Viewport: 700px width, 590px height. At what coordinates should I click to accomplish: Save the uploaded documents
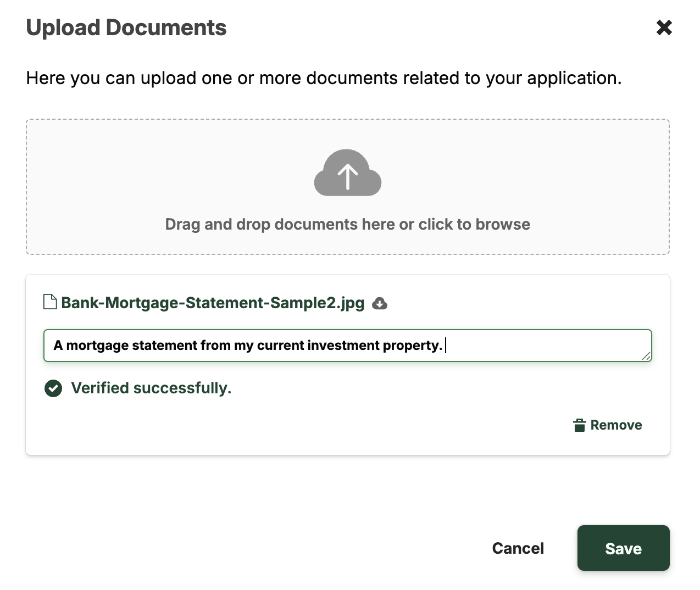click(623, 548)
